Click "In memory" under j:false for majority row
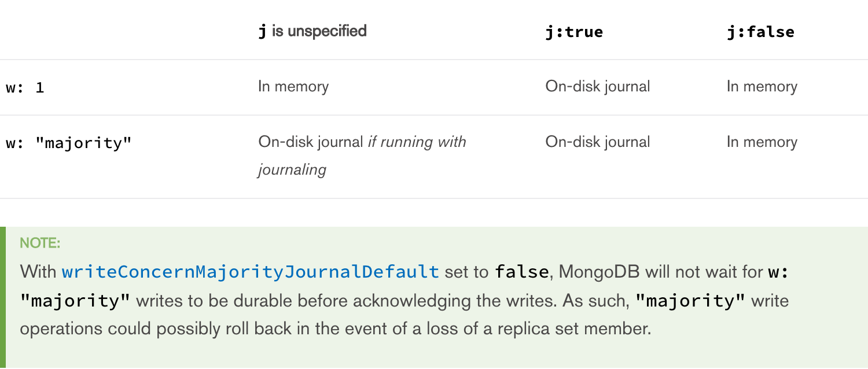 coord(762,142)
